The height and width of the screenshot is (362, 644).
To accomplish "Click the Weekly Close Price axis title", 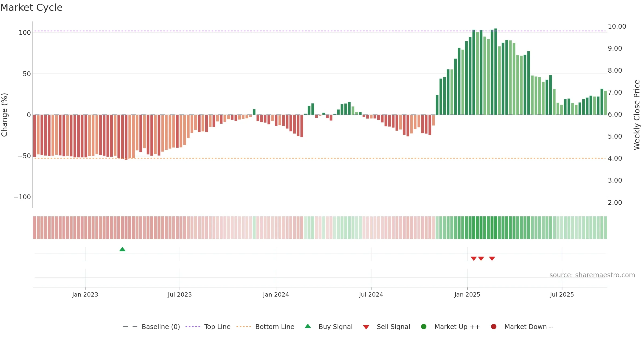I will coord(637,115).
